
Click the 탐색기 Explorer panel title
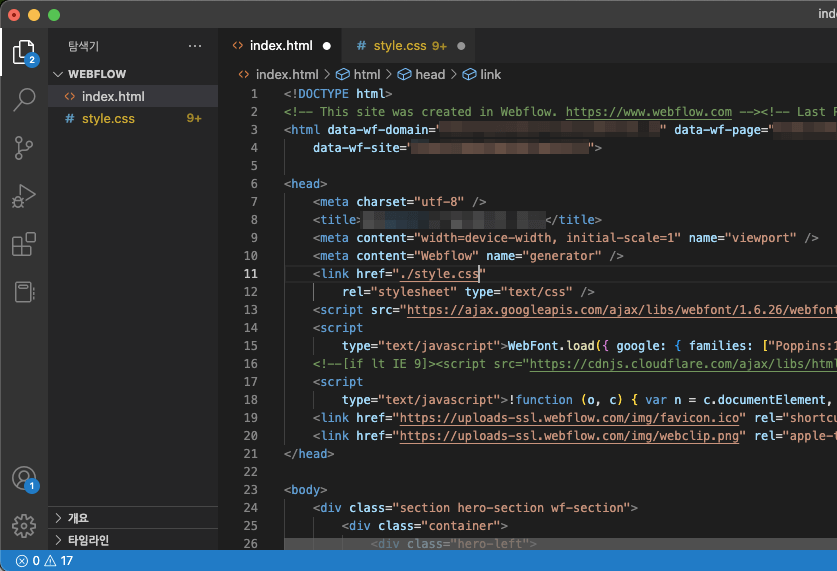pyautogui.click(x=83, y=46)
